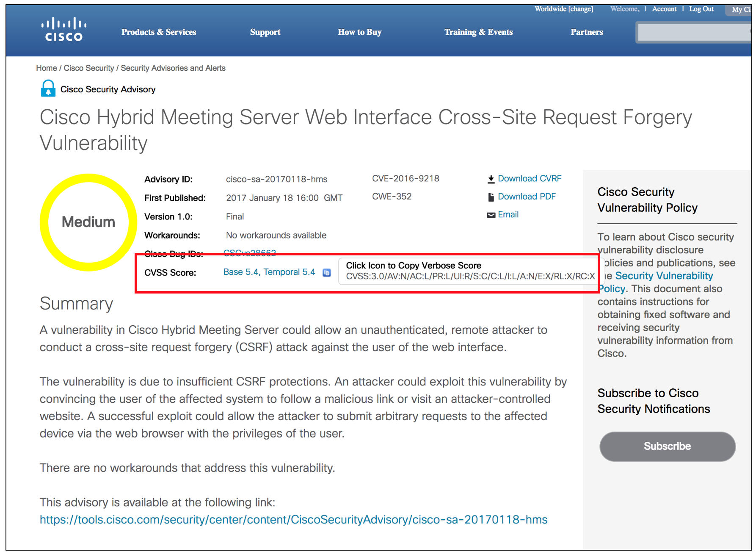Open the Support menu
The height and width of the screenshot is (554, 756).
click(265, 32)
